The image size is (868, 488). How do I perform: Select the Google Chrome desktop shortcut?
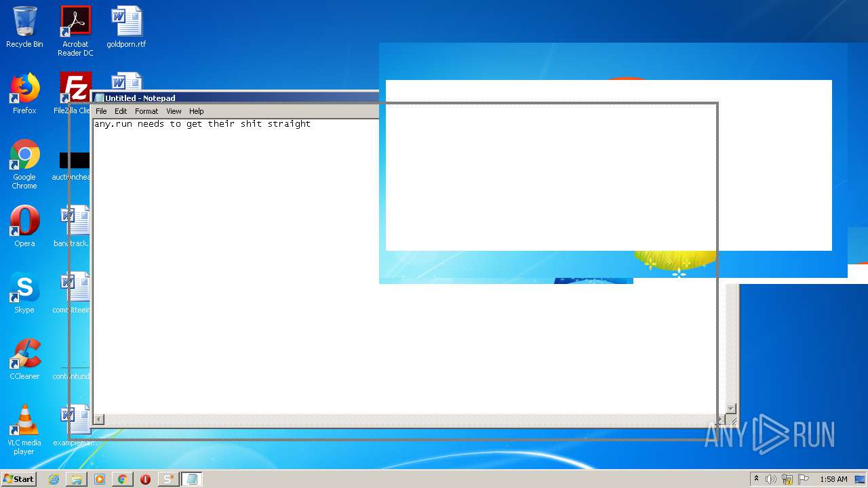pos(24,165)
